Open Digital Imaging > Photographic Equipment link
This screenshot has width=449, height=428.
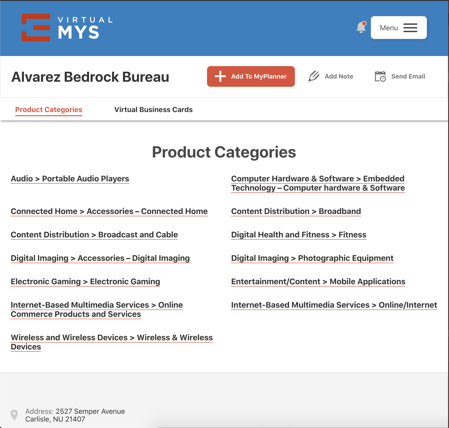coord(312,258)
